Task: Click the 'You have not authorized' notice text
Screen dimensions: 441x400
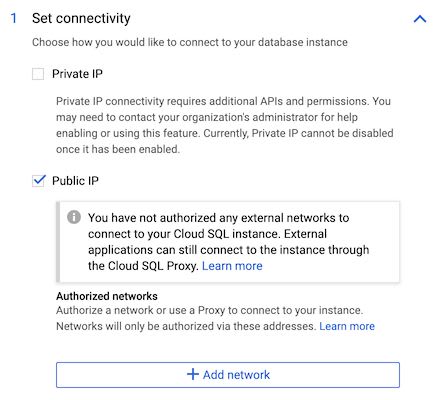Action: click(x=228, y=242)
